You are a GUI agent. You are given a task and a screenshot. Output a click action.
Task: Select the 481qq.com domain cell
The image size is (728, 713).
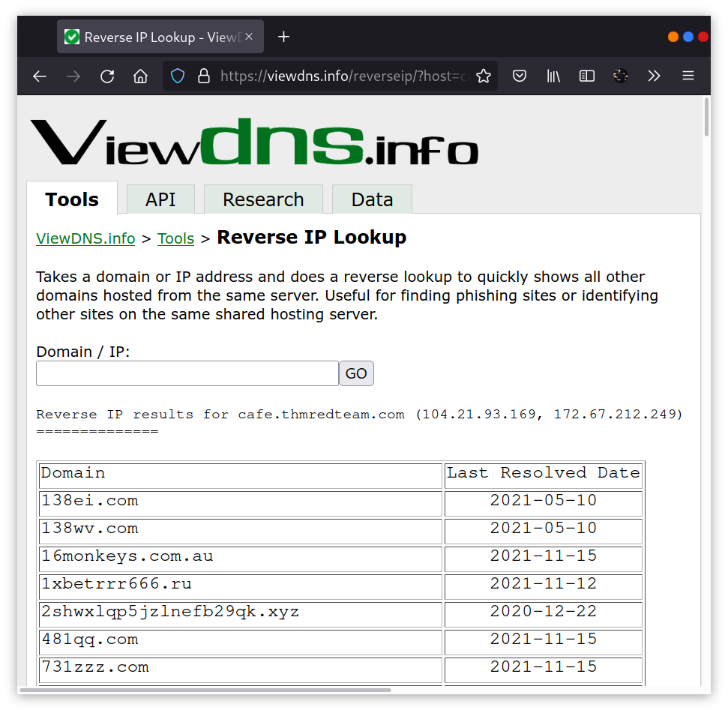click(x=241, y=643)
